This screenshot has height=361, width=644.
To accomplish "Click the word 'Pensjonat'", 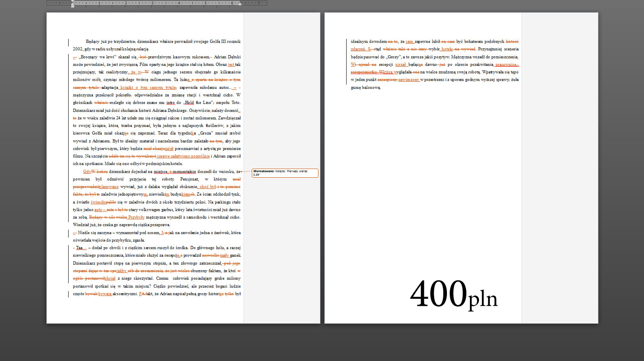I will [189, 179].
